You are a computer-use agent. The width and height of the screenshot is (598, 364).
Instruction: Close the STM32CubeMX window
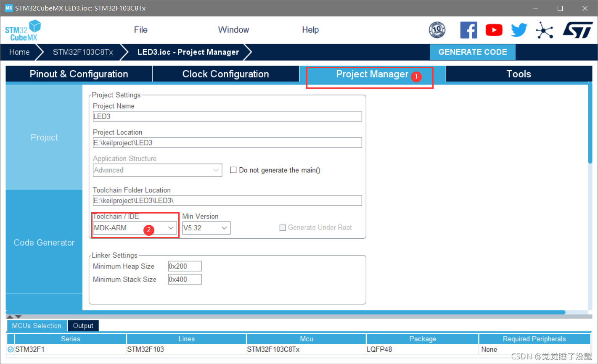(585, 8)
